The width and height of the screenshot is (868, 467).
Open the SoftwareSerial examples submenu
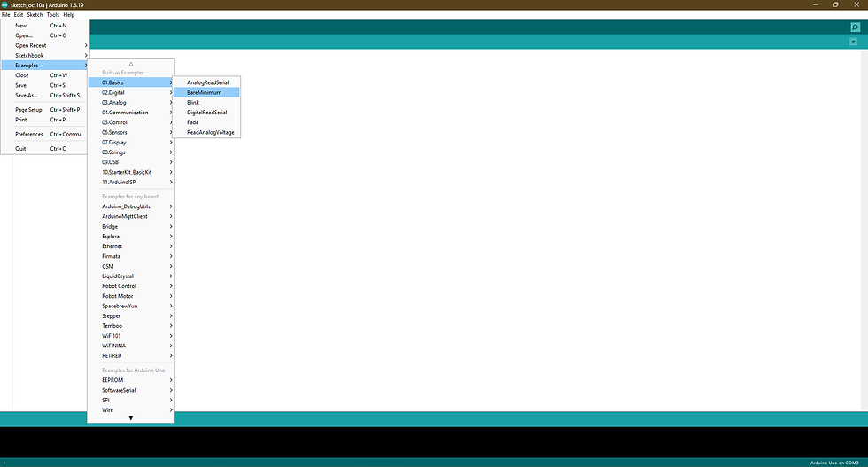(x=131, y=391)
